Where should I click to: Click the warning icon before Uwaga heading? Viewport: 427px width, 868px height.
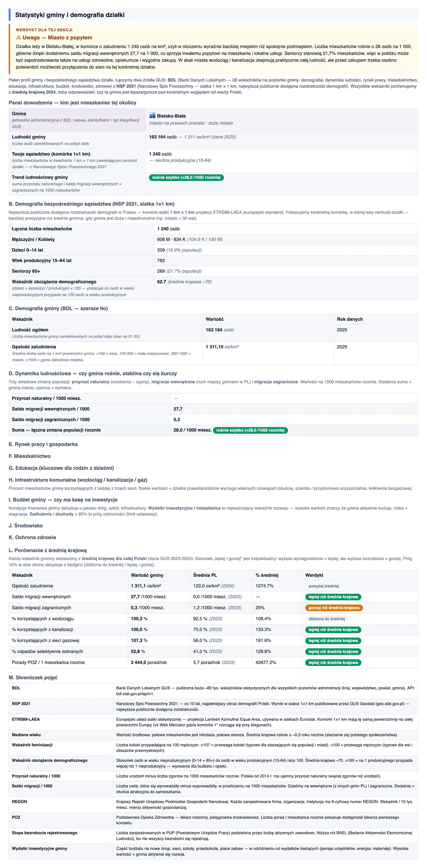(18, 37)
